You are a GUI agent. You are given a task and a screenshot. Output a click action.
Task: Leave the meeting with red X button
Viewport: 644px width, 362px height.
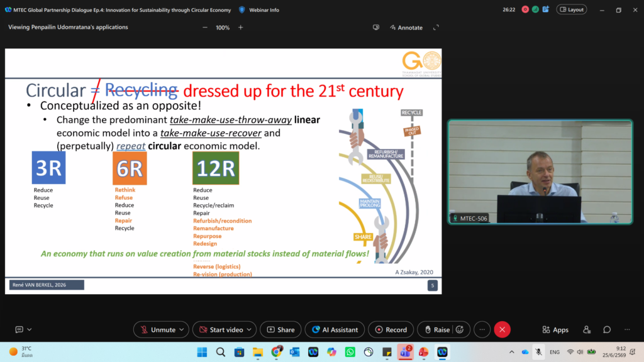[502, 329]
